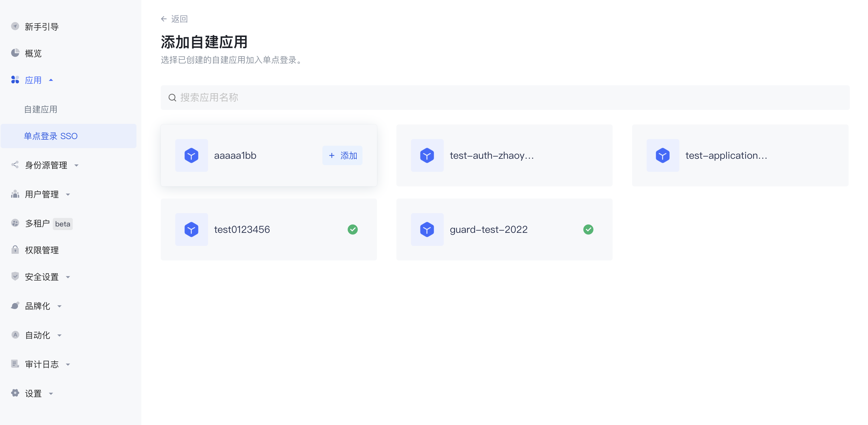Screen dimensions: 868x425
Task: Click the 返回 back link
Action: (179, 19)
